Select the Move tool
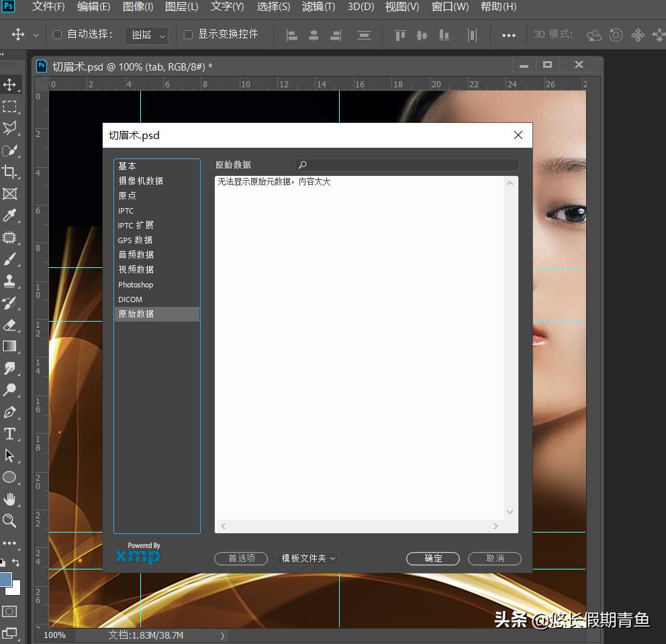Screen dimensions: 666x644 (11, 85)
